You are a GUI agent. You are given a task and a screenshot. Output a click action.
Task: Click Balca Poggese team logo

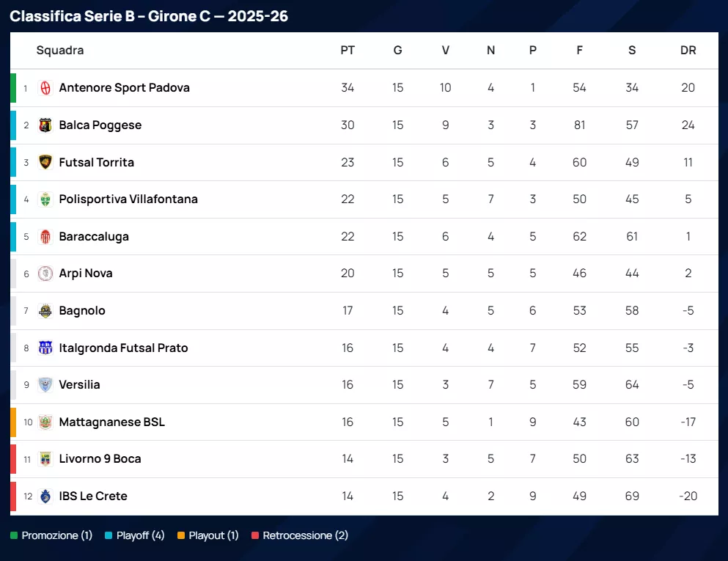pos(45,125)
